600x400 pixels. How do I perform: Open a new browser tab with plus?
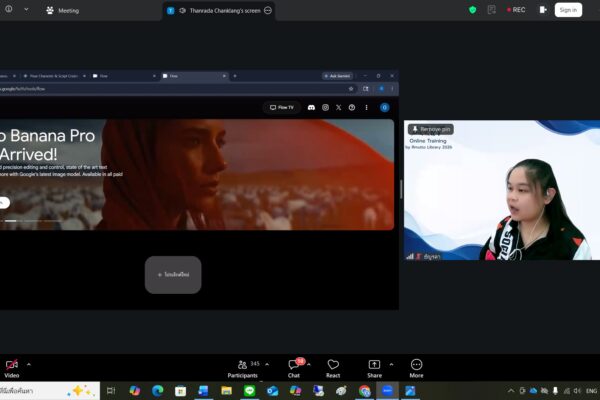coord(235,76)
